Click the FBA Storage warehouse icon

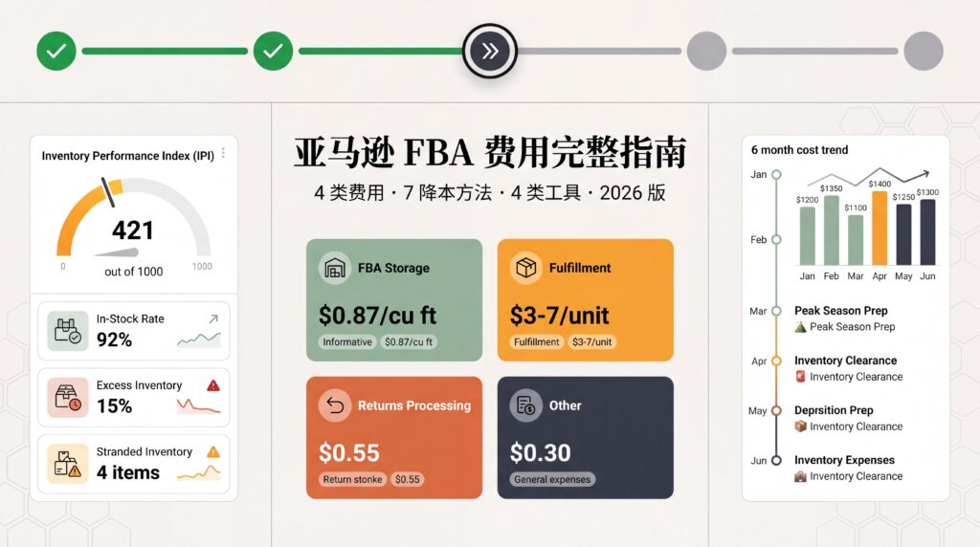[335, 268]
